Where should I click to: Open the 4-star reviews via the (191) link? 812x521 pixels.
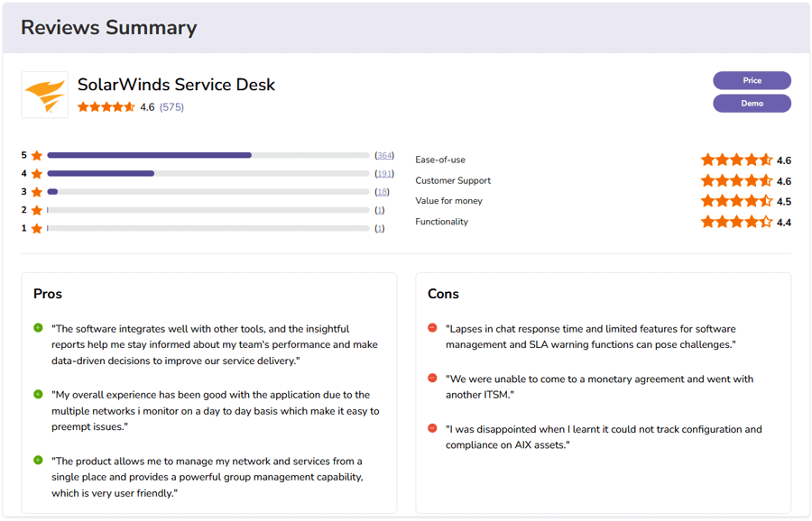click(x=384, y=172)
